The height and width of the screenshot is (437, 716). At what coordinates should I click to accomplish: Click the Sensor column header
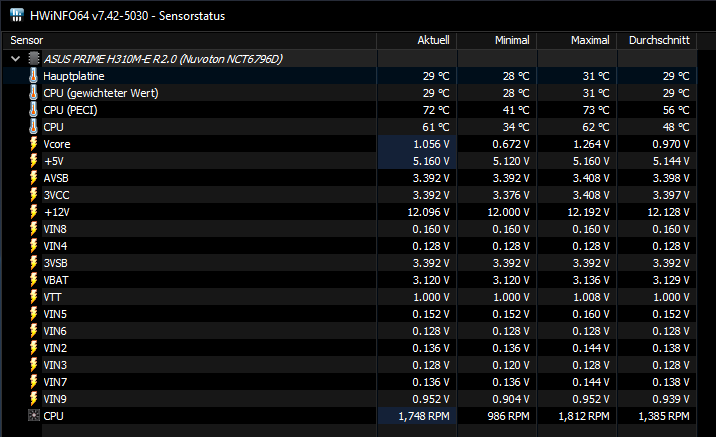click(x=190, y=40)
